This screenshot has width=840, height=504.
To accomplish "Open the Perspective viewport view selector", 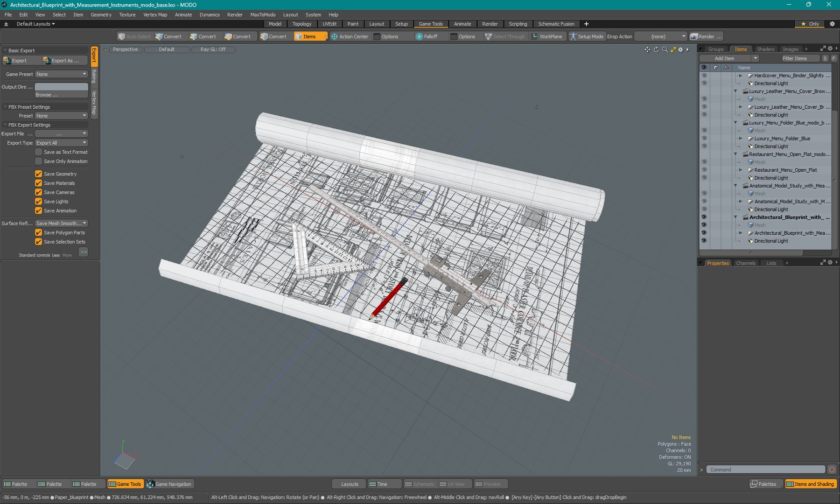I will (x=125, y=49).
